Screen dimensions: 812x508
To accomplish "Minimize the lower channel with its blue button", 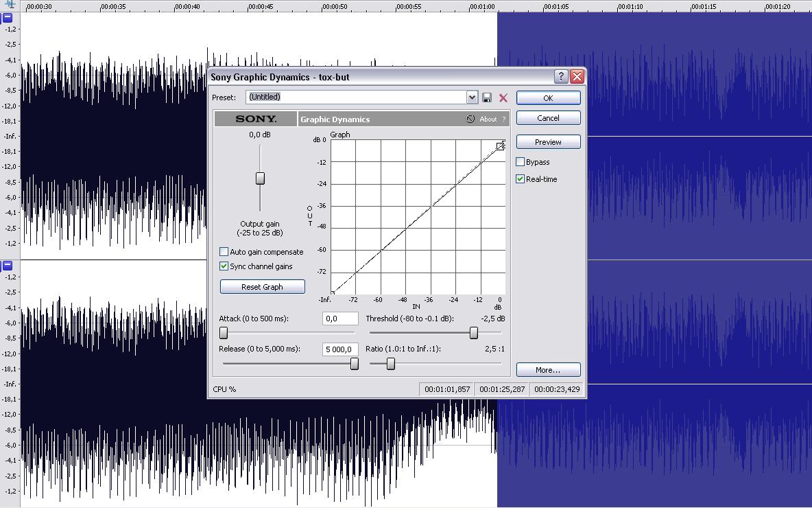I will coord(8,266).
